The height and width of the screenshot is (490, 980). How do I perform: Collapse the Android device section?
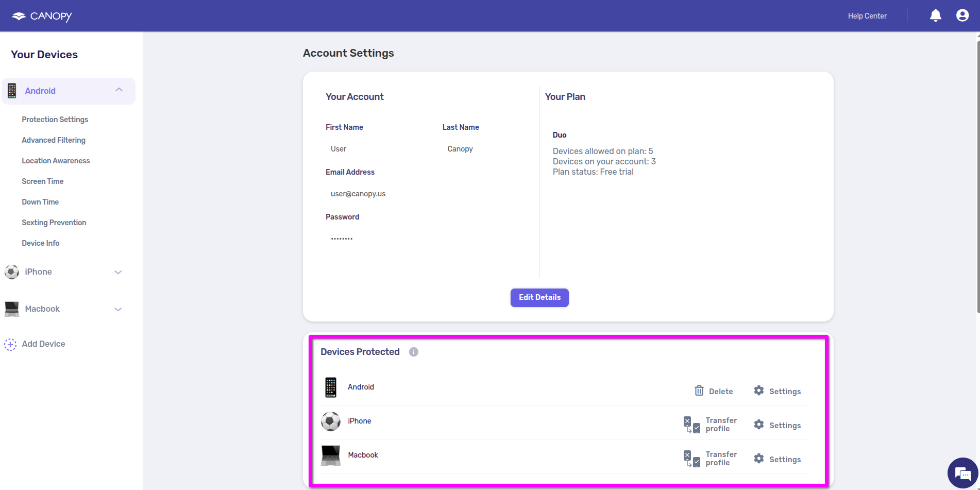tap(119, 90)
